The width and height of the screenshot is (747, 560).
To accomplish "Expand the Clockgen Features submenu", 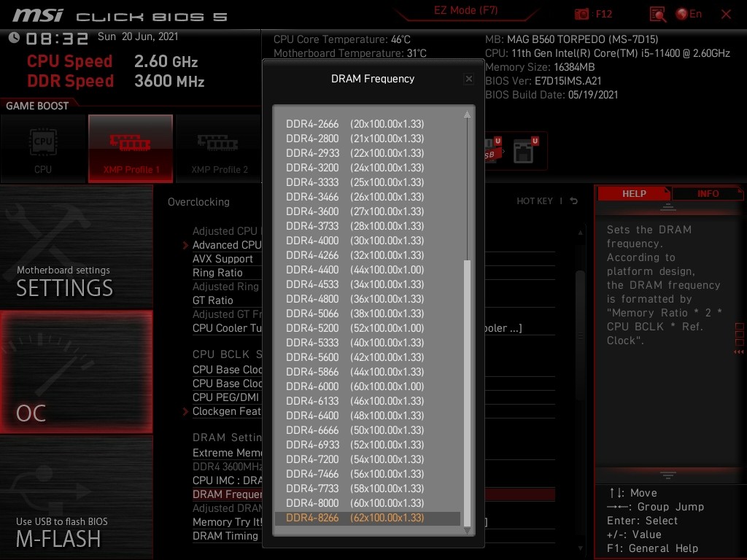I will point(226,411).
